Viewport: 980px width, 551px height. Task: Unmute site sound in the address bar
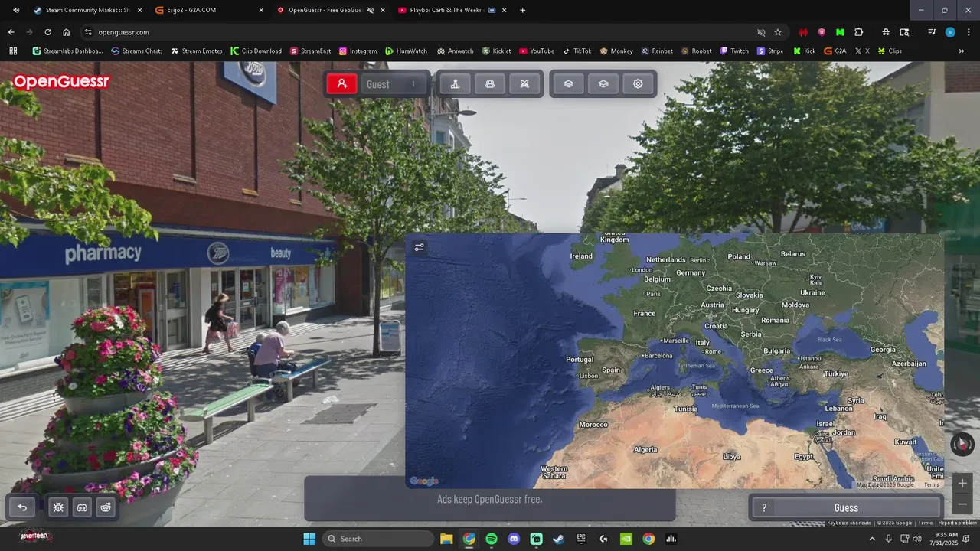(x=761, y=32)
